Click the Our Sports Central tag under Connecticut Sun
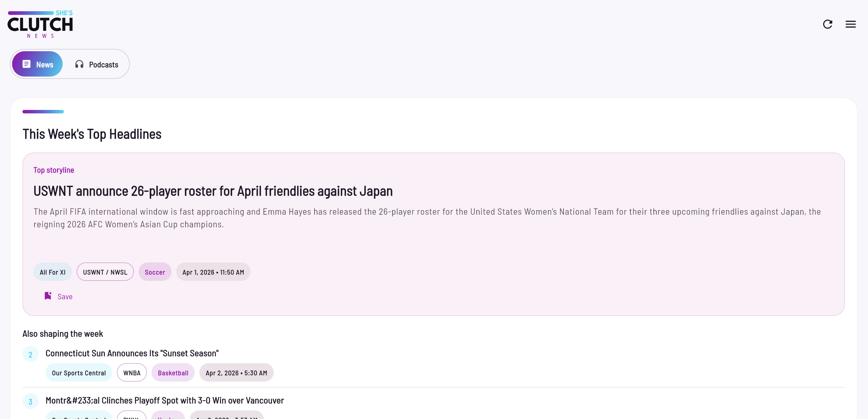 79,372
